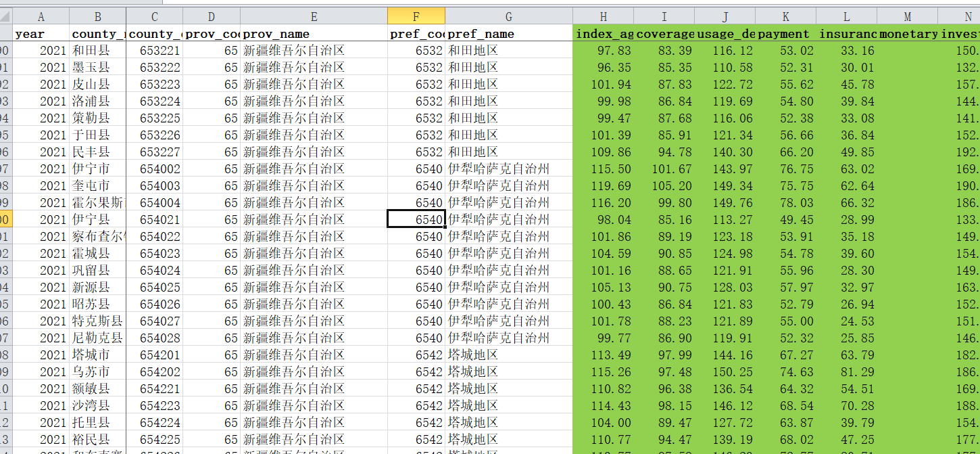The height and width of the screenshot is (454, 980).
Task: Click county code cell 653221
Action: click(155, 50)
